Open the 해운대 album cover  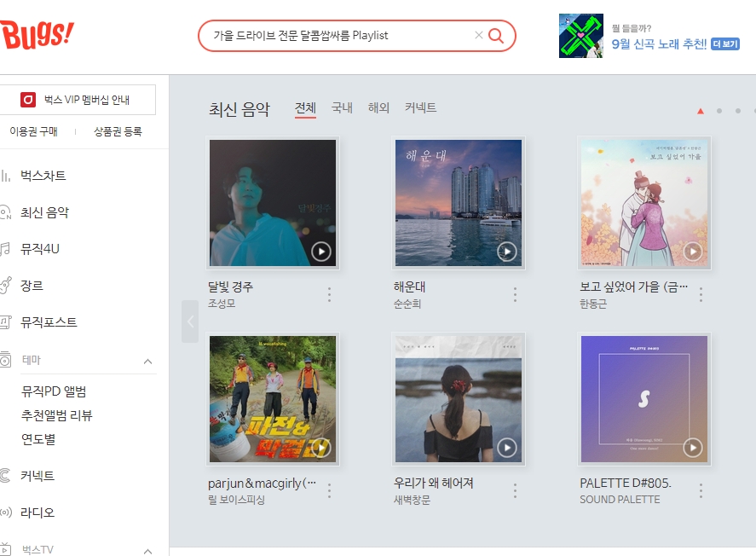[459, 203]
